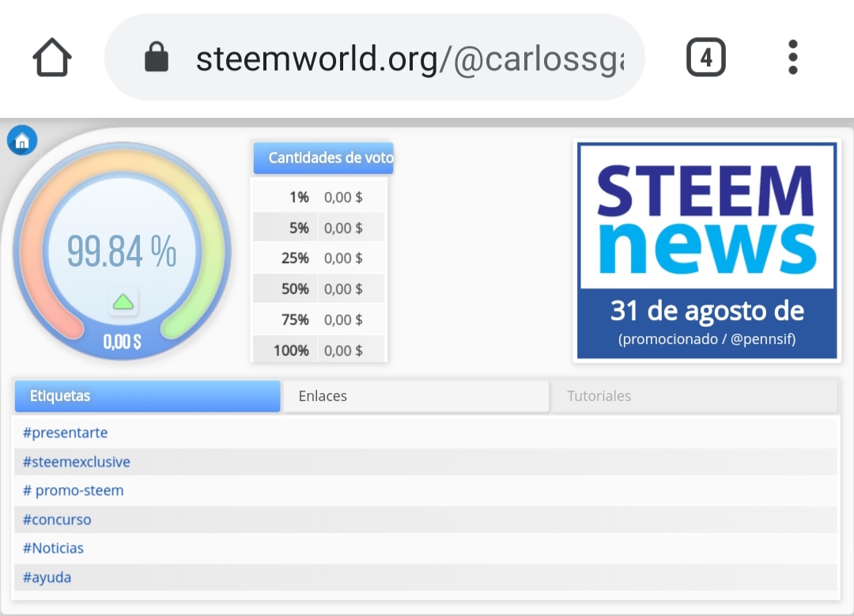Open the STEEM news banner
This screenshot has width=854, height=616.
(707, 251)
